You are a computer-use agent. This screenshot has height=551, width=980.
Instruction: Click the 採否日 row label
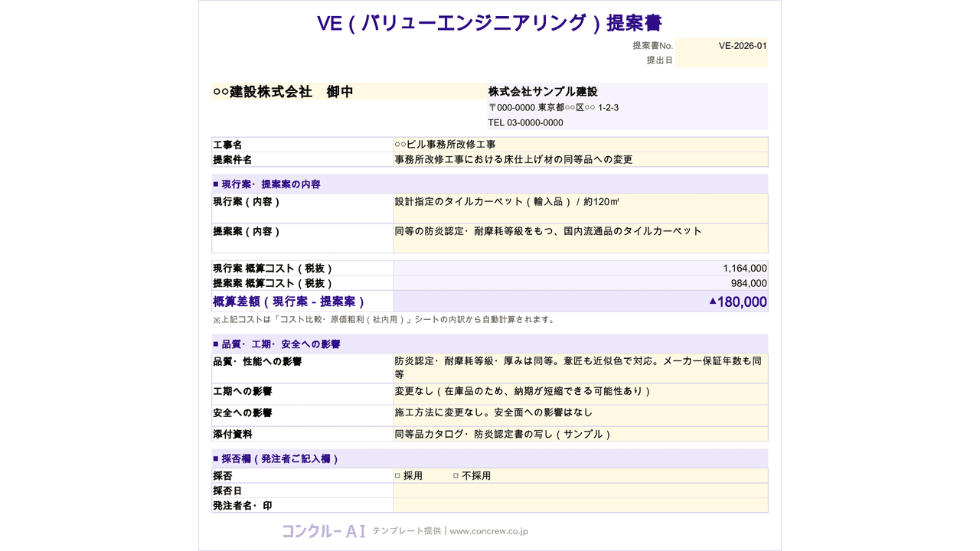pyautogui.click(x=227, y=491)
